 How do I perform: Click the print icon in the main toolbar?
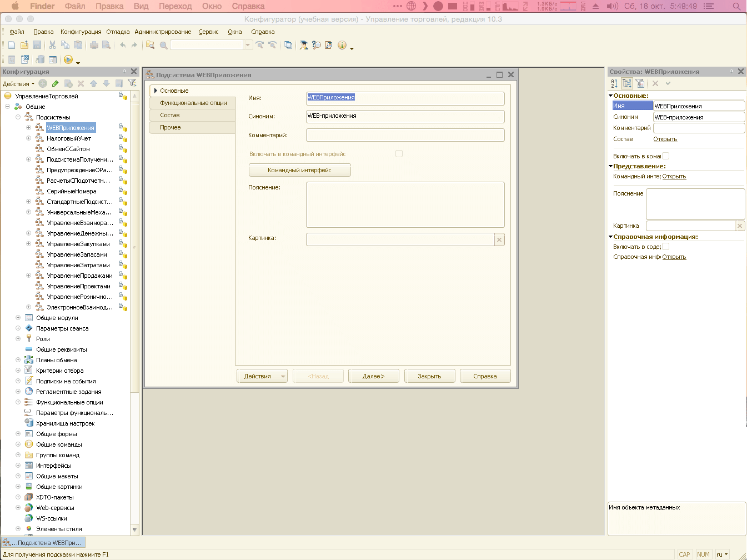[x=94, y=45]
